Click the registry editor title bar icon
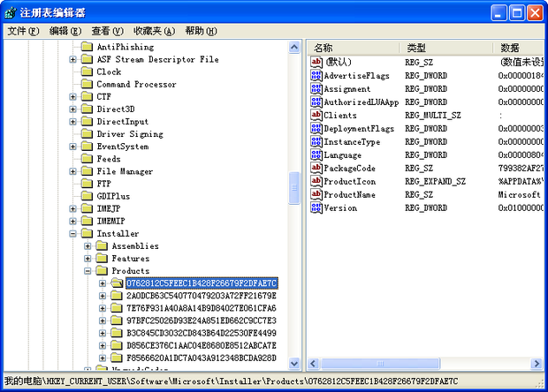The image size is (548, 392). pos(11,13)
